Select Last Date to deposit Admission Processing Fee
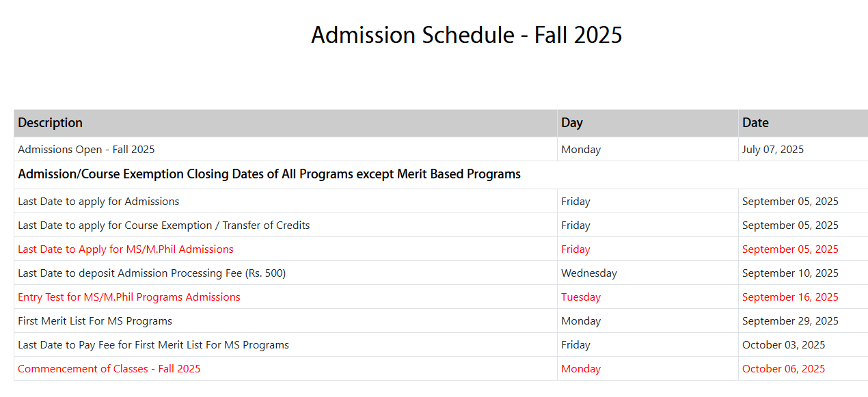 pyautogui.click(x=152, y=273)
